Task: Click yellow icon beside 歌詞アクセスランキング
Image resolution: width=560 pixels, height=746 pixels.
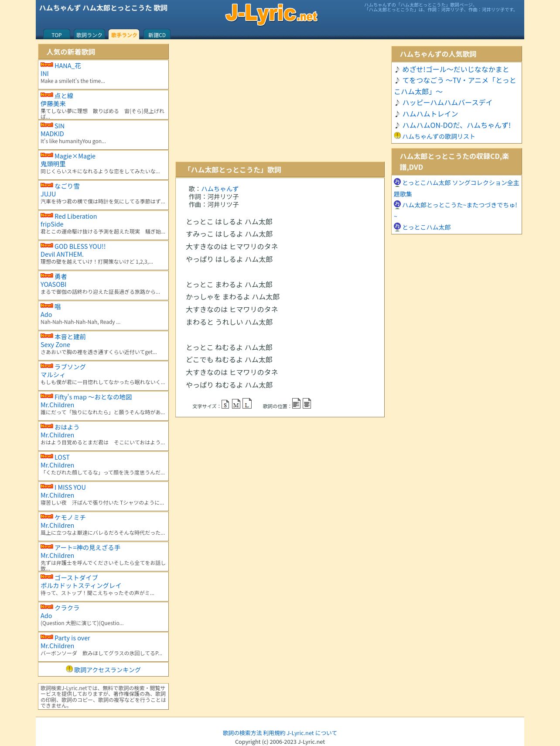Action: coord(69,669)
